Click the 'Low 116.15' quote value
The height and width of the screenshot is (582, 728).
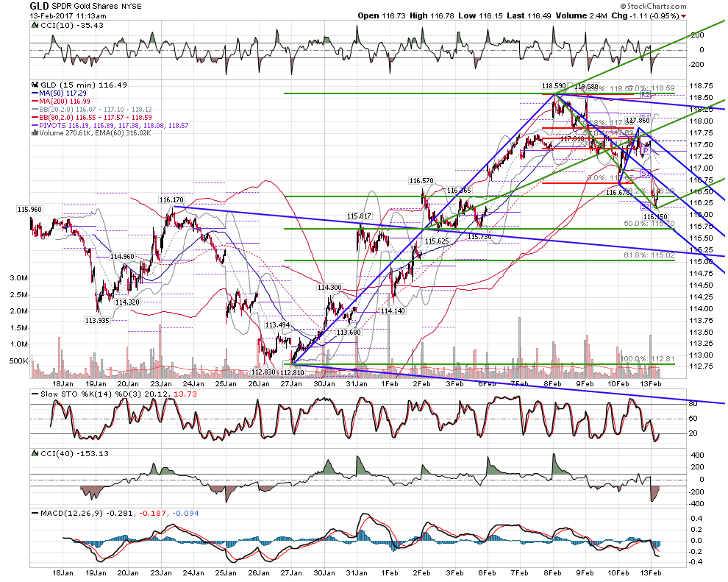coord(480,15)
